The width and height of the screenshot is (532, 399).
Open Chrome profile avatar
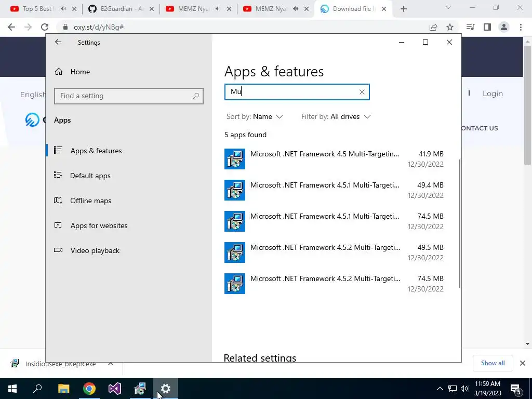tap(504, 27)
